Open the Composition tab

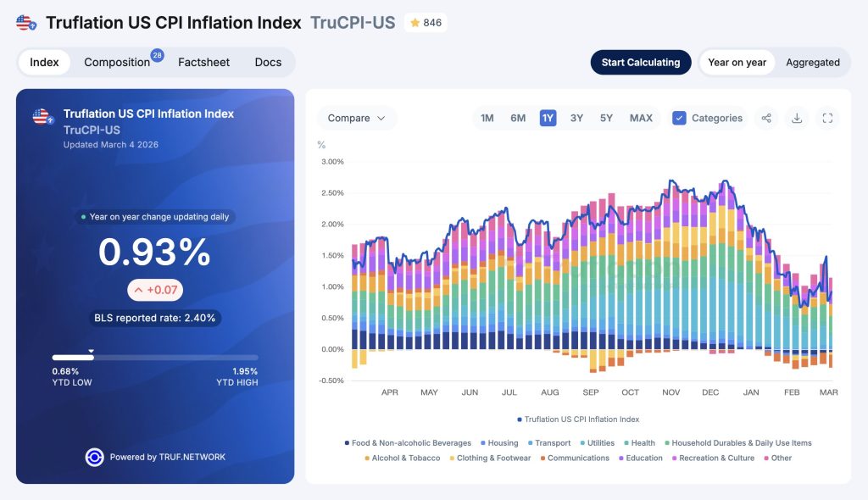pyautogui.click(x=117, y=62)
